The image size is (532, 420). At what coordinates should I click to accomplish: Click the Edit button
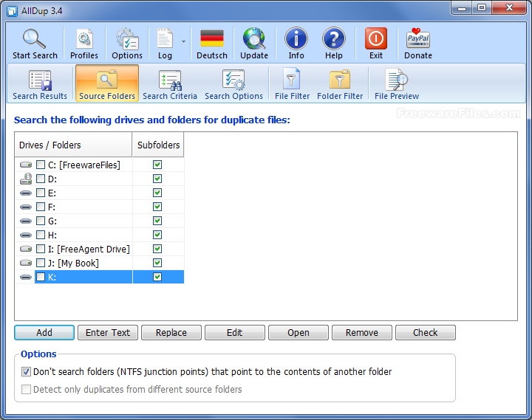click(x=235, y=333)
